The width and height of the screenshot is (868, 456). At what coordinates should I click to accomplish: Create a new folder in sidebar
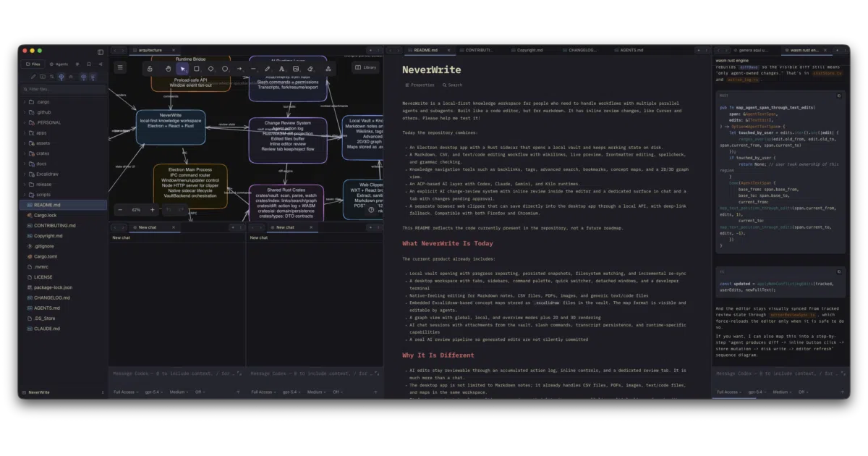click(42, 76)
